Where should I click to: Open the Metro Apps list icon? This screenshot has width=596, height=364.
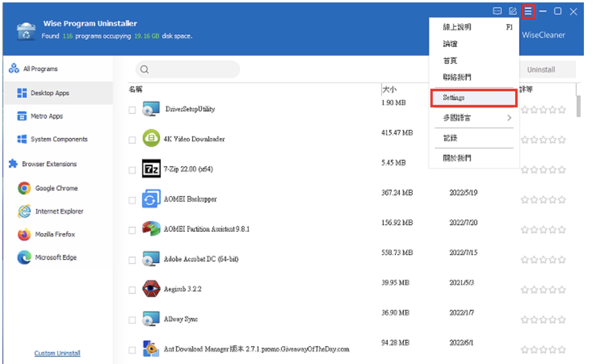[22, 116]
